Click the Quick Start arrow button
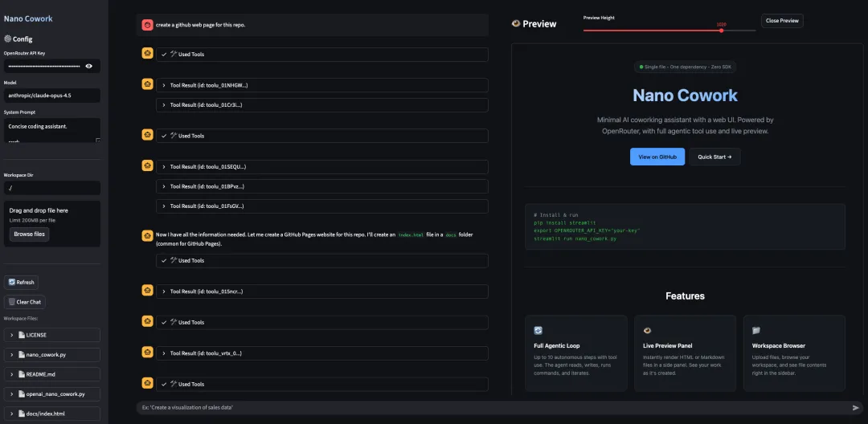This screenshot has height=424, width=868. [x=714, y=157]
